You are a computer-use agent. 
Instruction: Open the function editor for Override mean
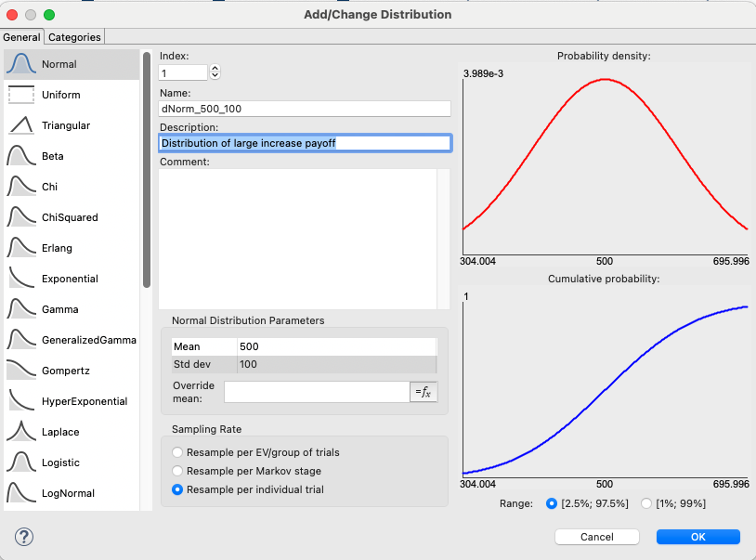(x=424, y=392)
